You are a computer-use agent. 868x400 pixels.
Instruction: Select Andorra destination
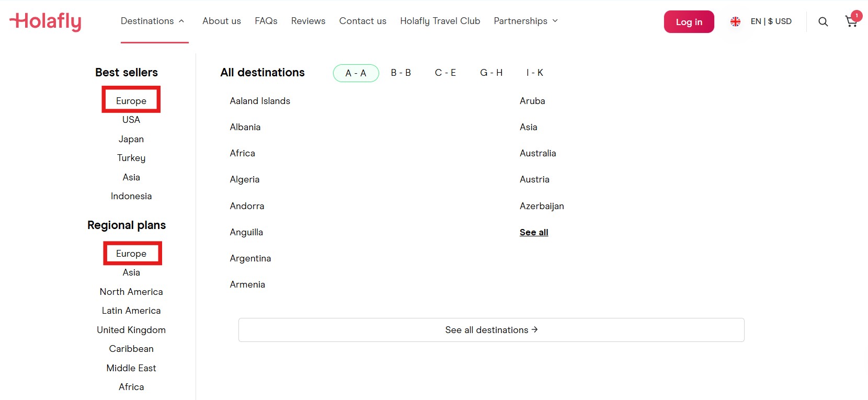(247, 206)
